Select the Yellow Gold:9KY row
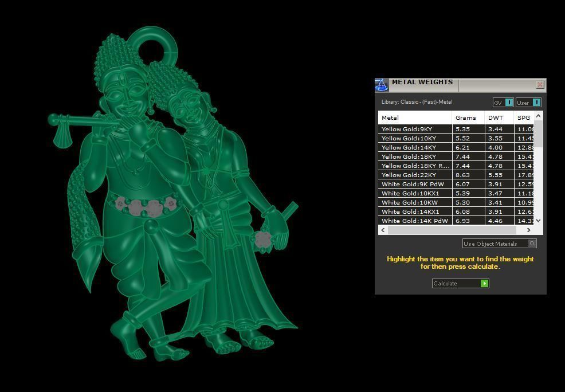Image resolution: width=565 pixels, height=392 pixels. (456, 129)
